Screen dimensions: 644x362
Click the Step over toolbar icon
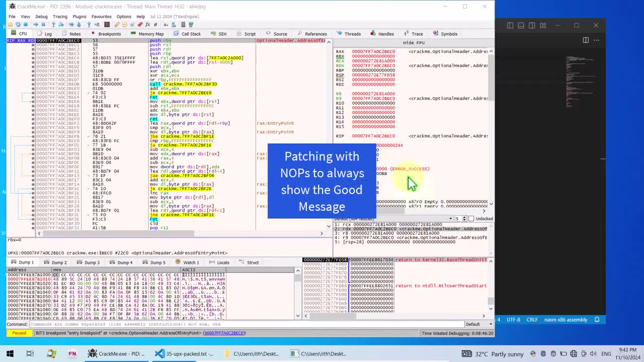tap(61, 24)
